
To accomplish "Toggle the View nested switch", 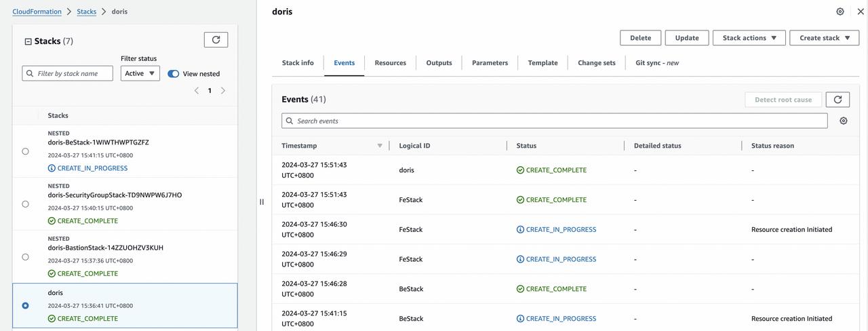I will [x=174, y=74].
